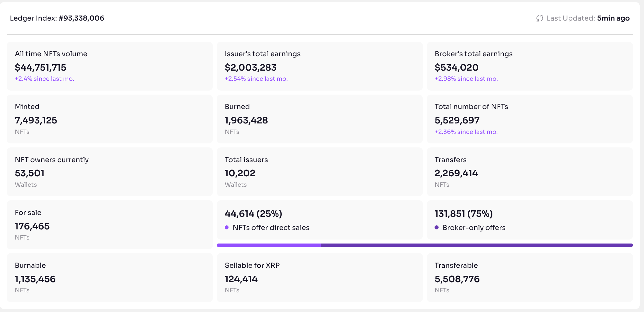The width and height of the screenshot is (644, 312).
Task: Select Total number of NFTs value 5,529,697
Action: (457, 120)
